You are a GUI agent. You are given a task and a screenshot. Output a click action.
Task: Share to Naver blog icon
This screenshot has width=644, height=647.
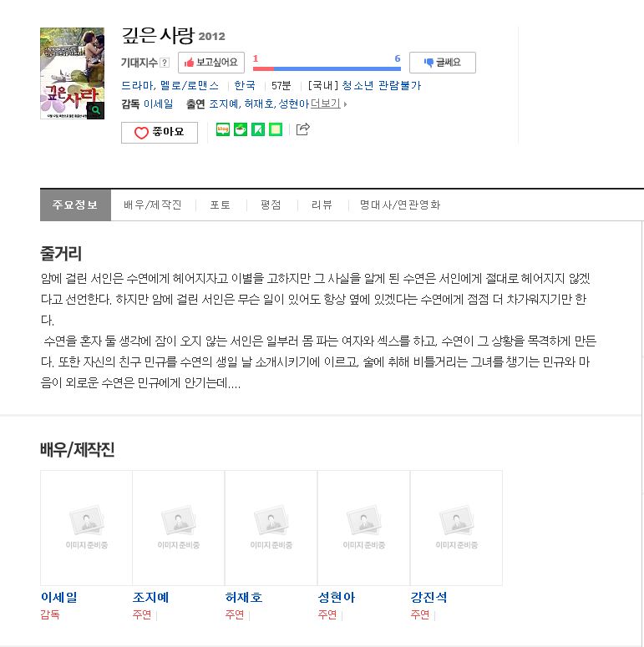pyautogui.click(x=223, y=129)
